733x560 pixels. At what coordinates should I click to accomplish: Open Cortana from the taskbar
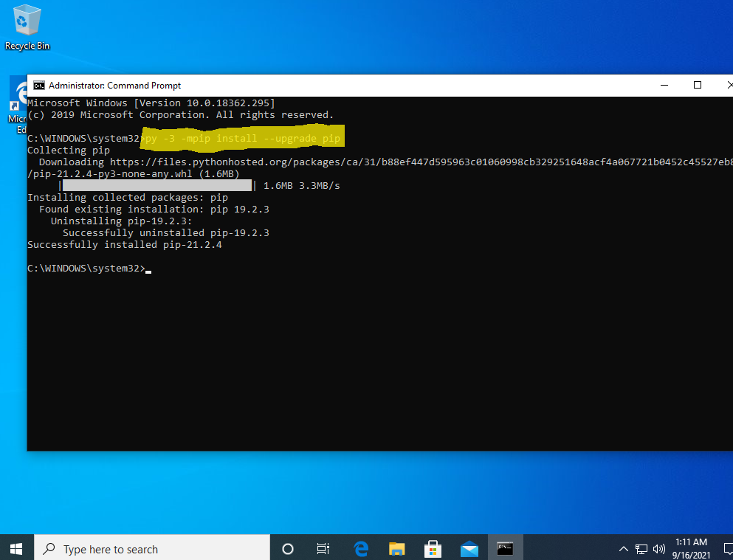click(288, 549)
